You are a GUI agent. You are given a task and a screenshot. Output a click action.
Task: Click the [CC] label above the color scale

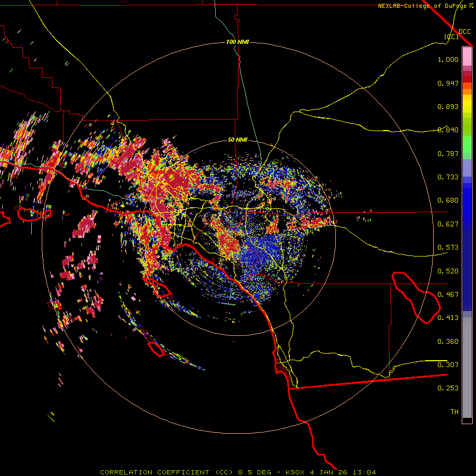(451, 36)
